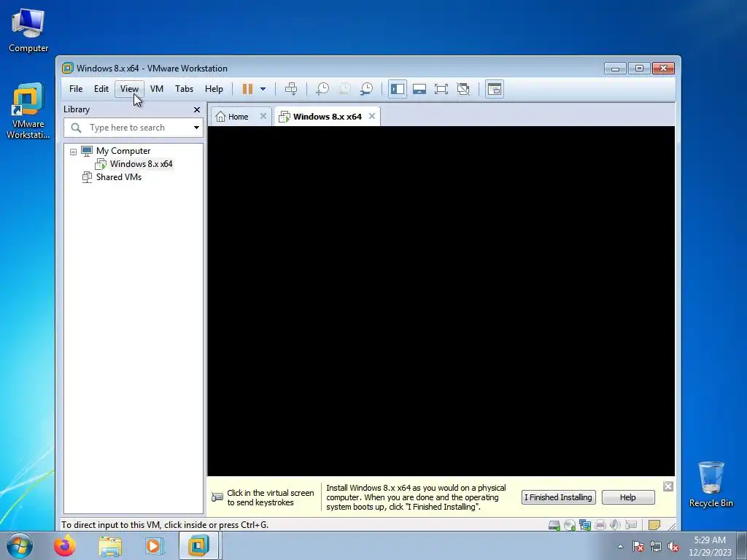The width and height of the screenshot is (747, 560).
Task: Send Ctrl+Alt+Del to the VM
Action: point(291,89)
